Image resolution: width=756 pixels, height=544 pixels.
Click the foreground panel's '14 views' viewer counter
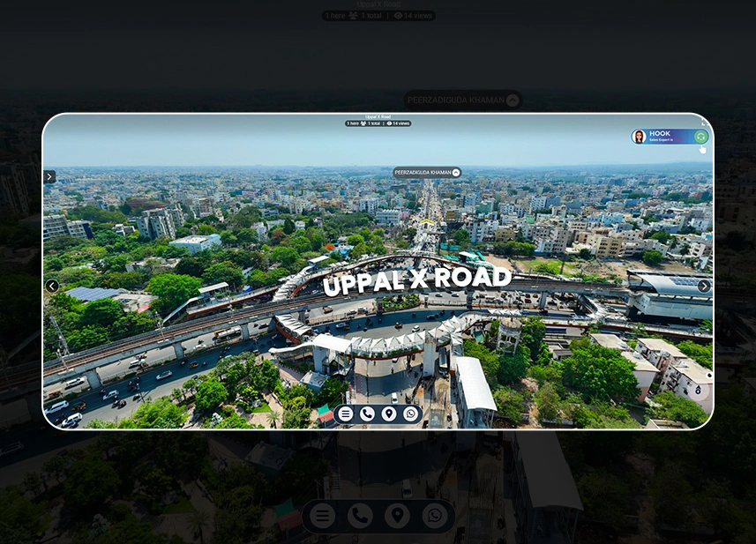click(x=399, y=123)
